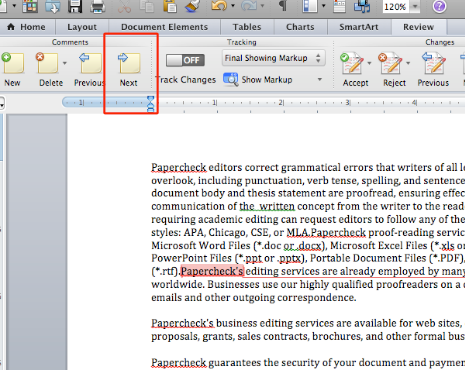Add a New comment
The width and height of the screenshot is (465, 370).
[13, 63]
